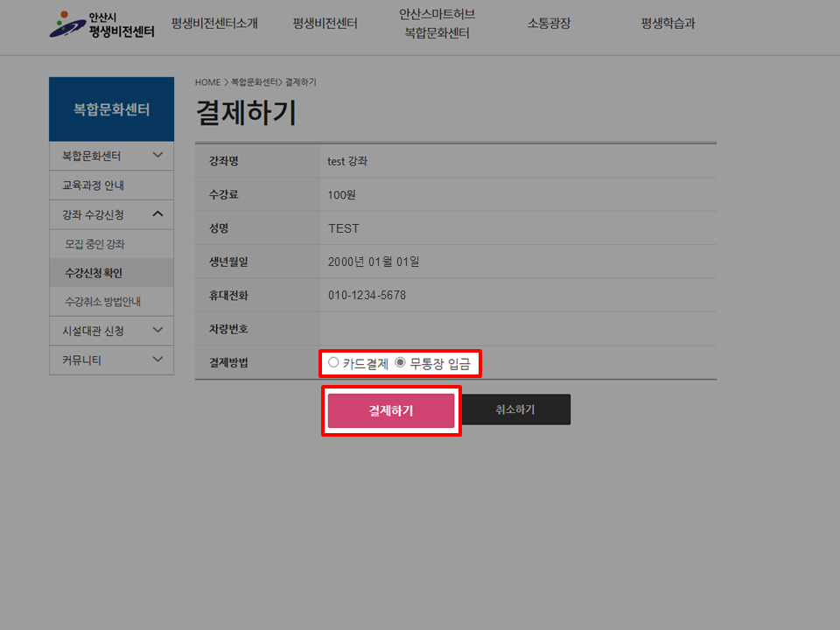Expand the 시설대관 신청 menu
The image size is (840, 630).
[x=111, y=331]
